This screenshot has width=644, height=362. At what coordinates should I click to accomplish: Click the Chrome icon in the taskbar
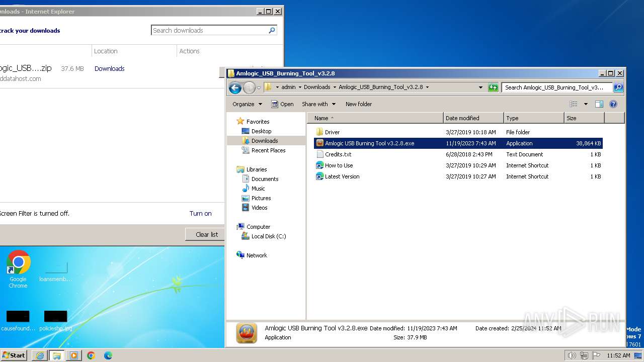[91, 355]
